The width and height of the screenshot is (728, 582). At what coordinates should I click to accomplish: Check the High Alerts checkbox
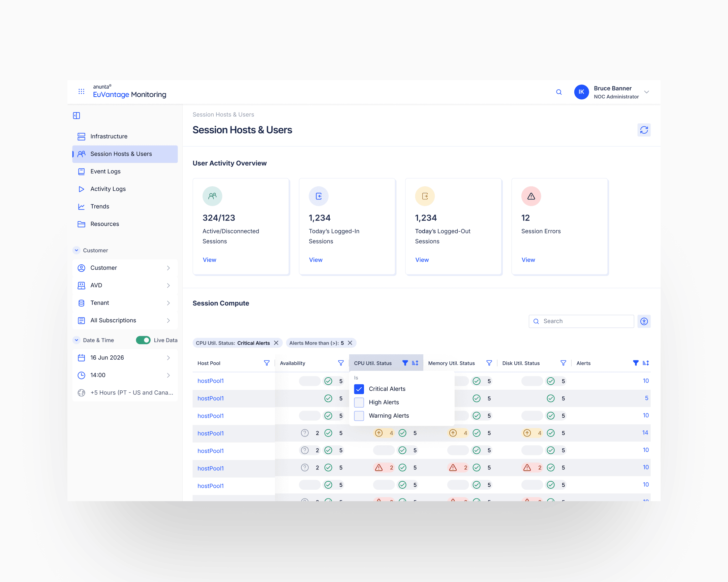tap(359, 402)
